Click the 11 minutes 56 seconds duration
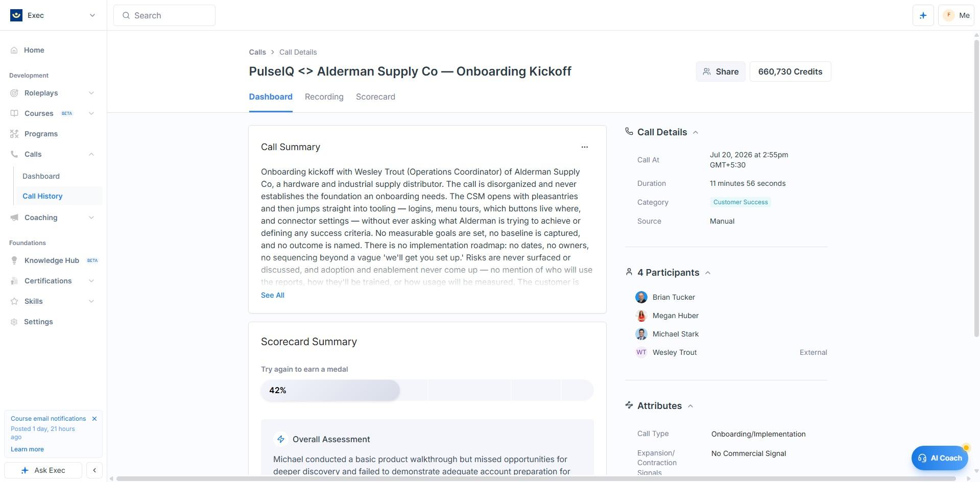Image resolution: width=980 pixels, height=482 pixels. (x=748, y=183)
